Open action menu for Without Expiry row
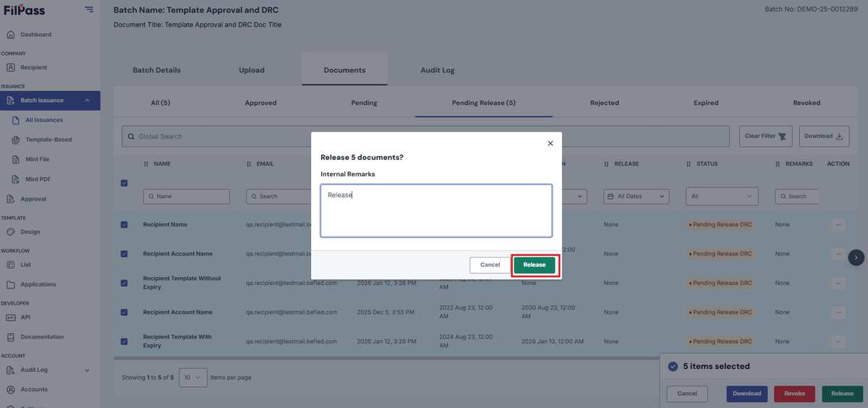This screenshot has width=868, height=408. (x=838, y=284)
